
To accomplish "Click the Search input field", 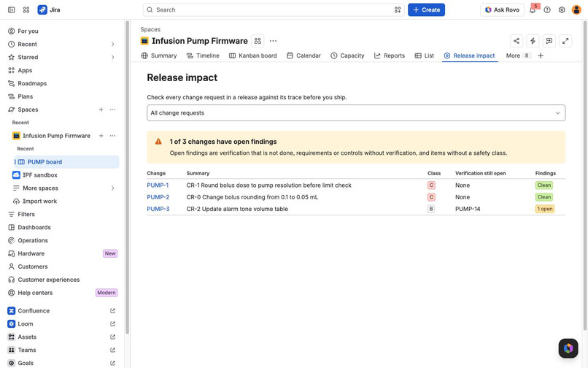I will click(x=274, y=9).
